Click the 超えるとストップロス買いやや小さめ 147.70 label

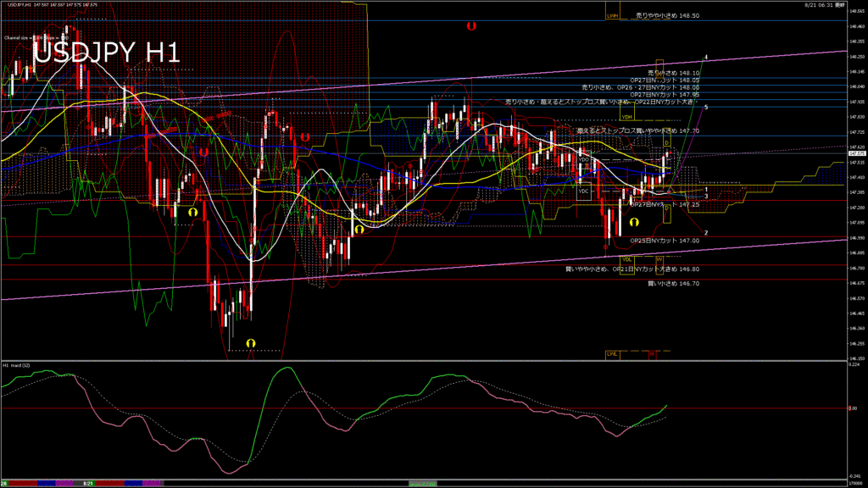[637, 131]
